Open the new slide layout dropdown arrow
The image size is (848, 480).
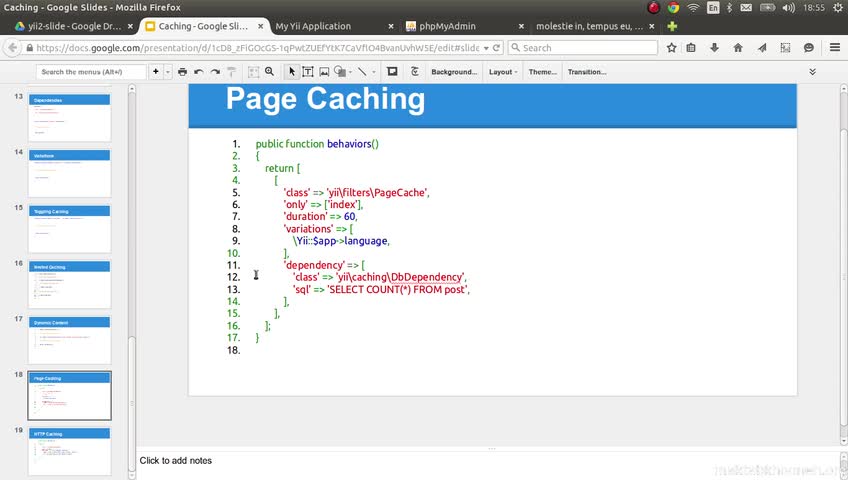coord(168,71)
